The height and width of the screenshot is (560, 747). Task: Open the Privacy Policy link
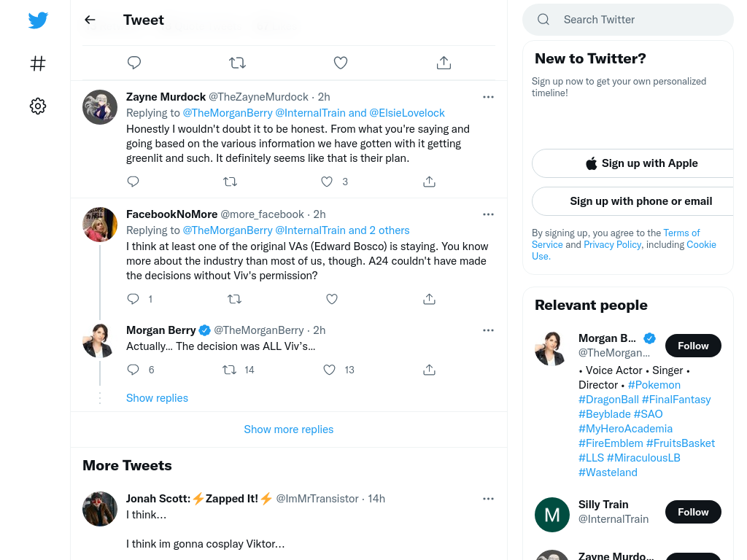[x=613, y=245]
